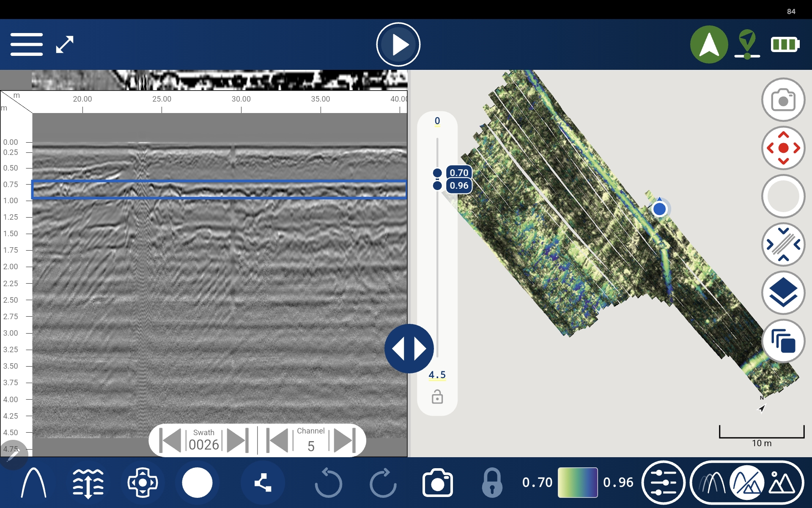This screenshot has width=812, height=508.
Task: Click the collapse-to-center arrows map icon
Action: pyautogui.click(x=783, y=245)
